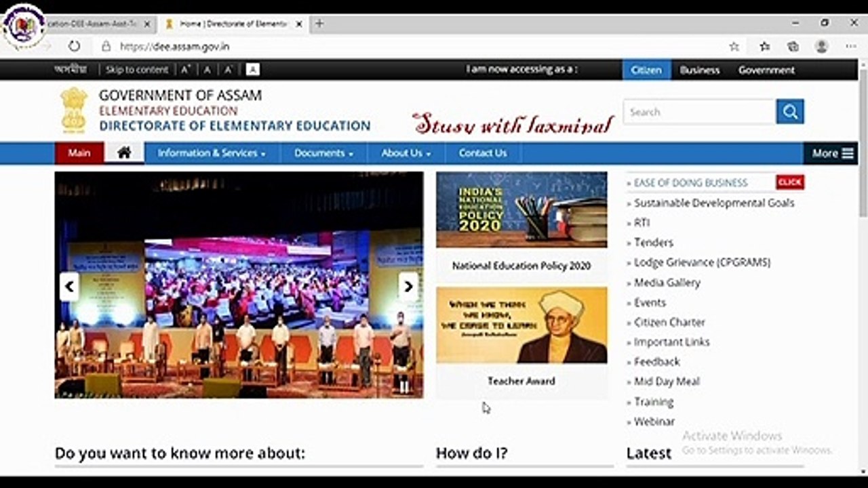Screen dimensions: 868x488
Task: Open the Collections icon in the toolbar
Action: coord(793,46)
